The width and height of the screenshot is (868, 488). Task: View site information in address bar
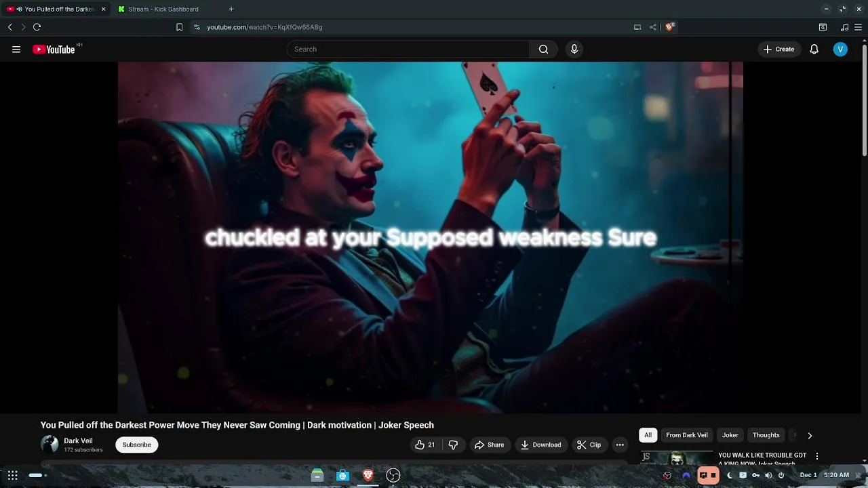197,27
